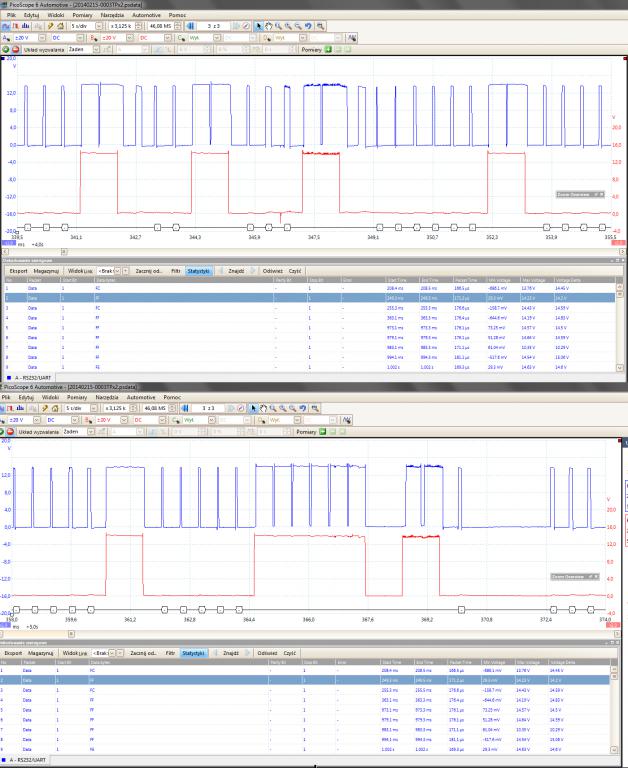Click Eksport in top decoding panel

tap(19, 271)
